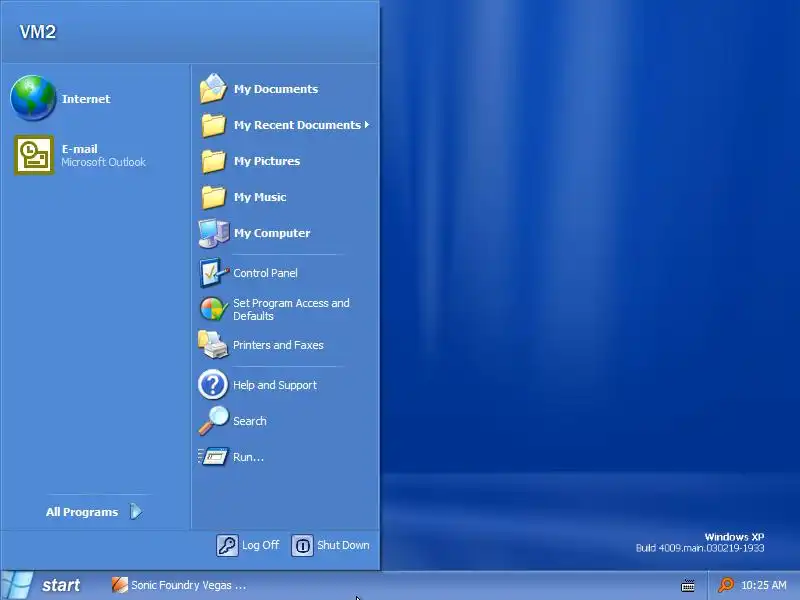Open the Internet globe icon
The image size is (800, 600).
point(33,98)
